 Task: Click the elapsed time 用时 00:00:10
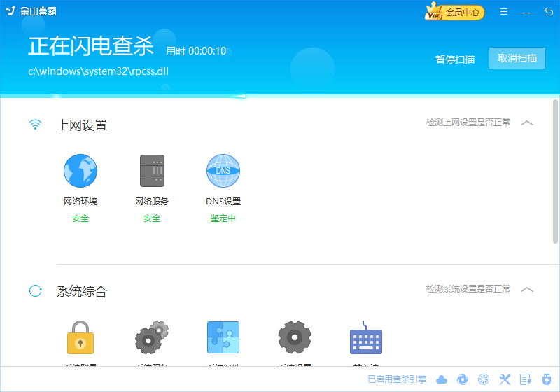pyautogui.click(x=196, y=51)
